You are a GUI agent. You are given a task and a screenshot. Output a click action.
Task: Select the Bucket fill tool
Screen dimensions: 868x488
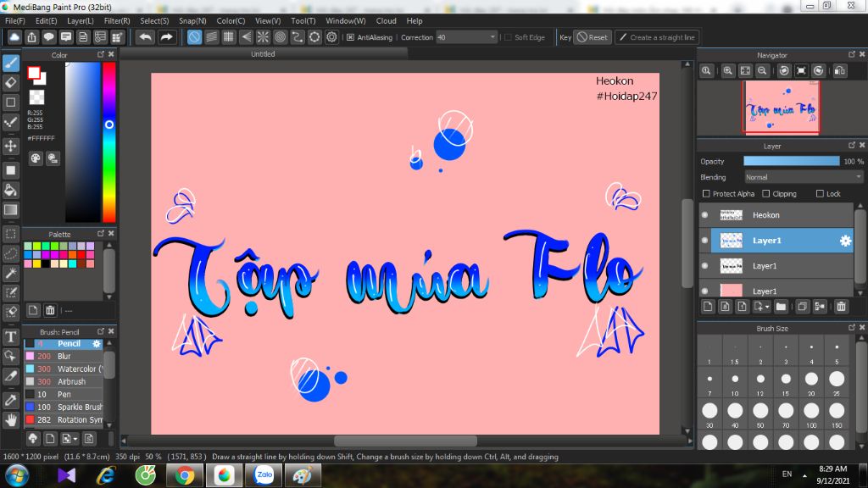point(10,191)
